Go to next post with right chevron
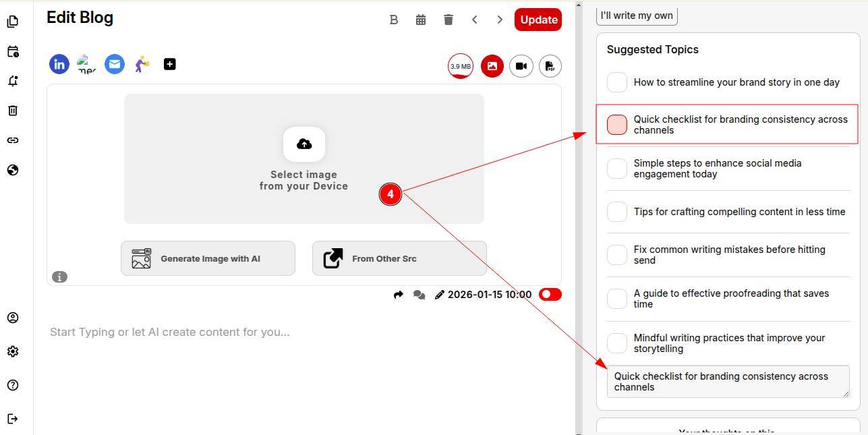 [x=500, y=20]
